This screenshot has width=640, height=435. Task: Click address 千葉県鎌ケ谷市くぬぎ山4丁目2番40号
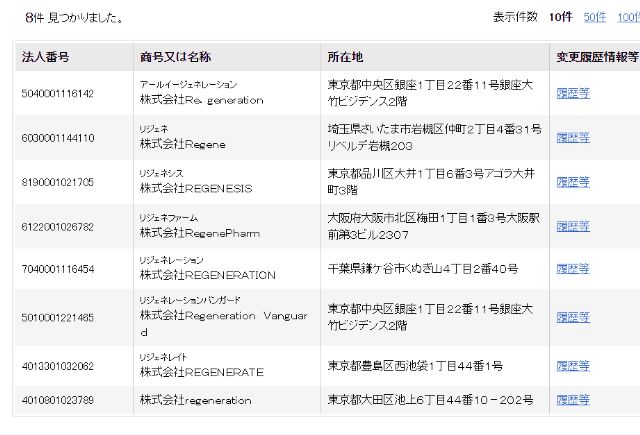pyautogui.click(x=423, y=269)
